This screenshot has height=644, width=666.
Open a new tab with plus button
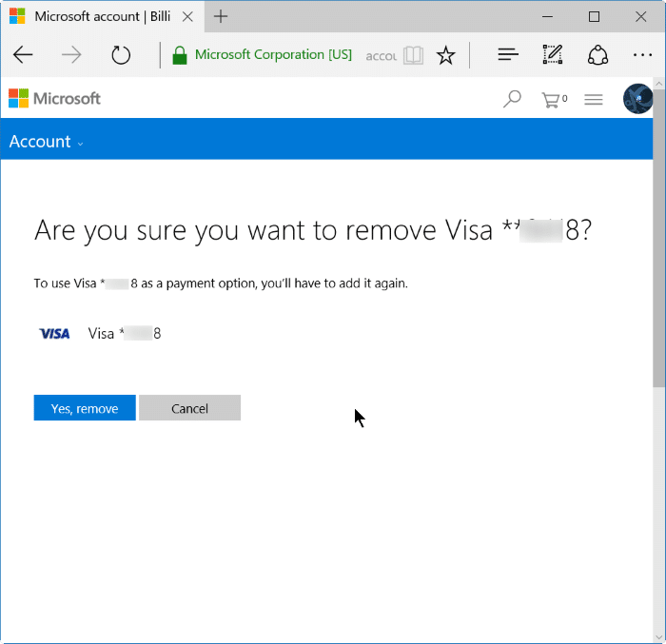[221, 16]
